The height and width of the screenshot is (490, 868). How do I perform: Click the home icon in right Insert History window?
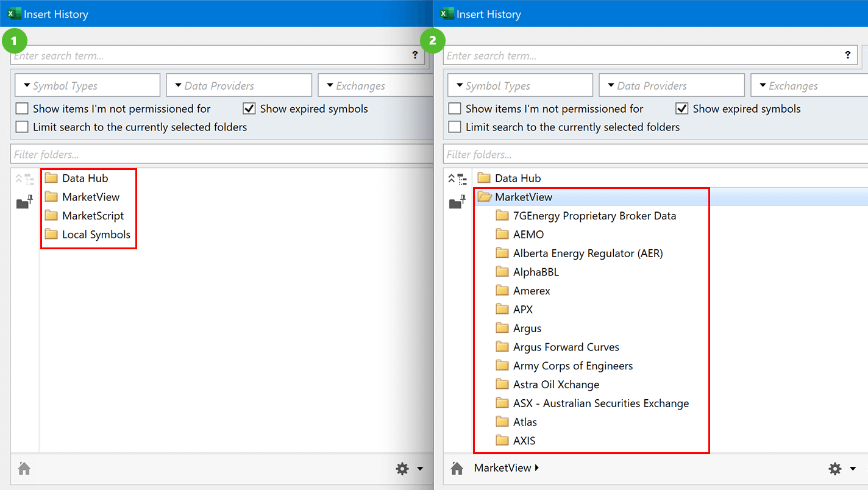click(x=457, y=468)
